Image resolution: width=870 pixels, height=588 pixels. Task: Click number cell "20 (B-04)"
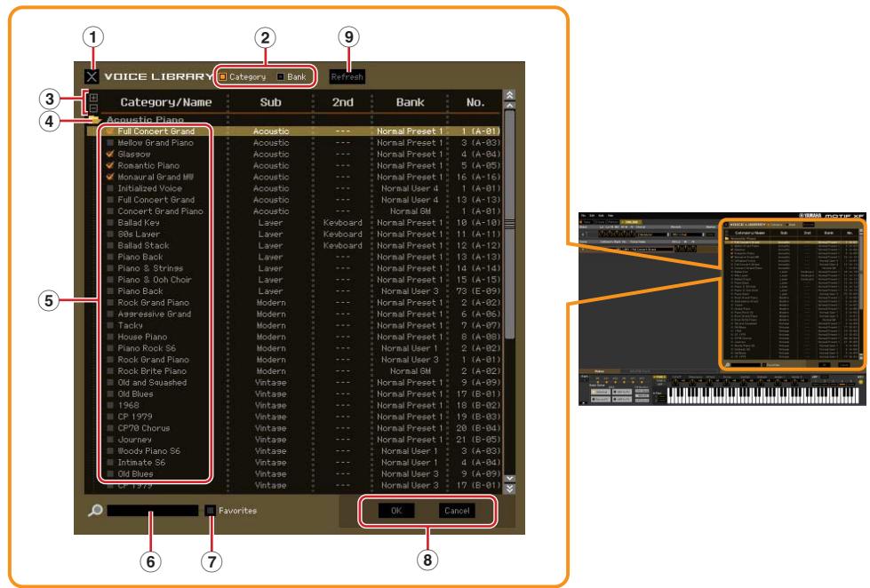[478, 428]
